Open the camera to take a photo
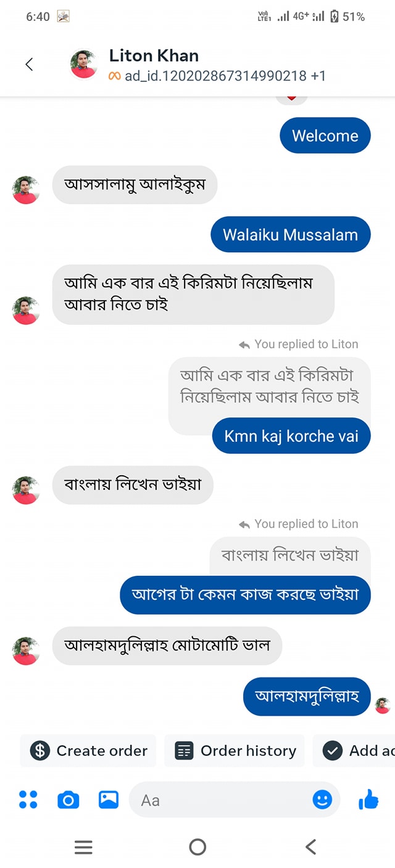Screen dimensions: 395x868 [69, 800]
